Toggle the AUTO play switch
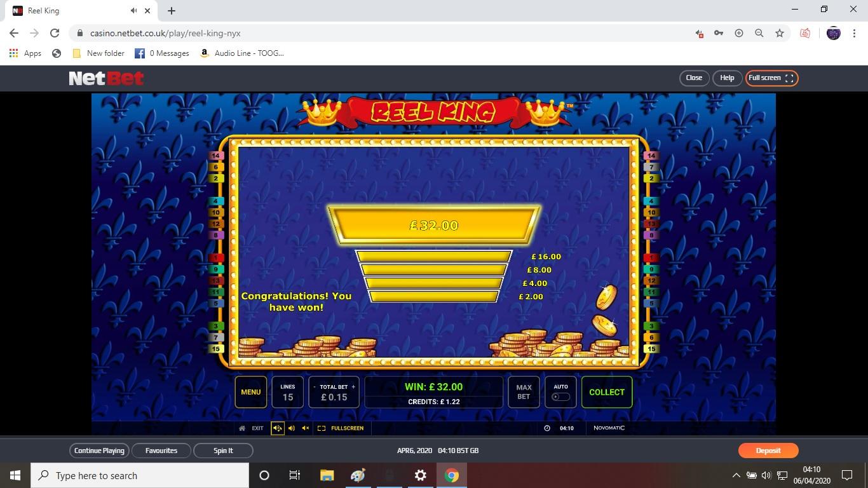This screenshot has width=868, height=488. tap(560, 396)
